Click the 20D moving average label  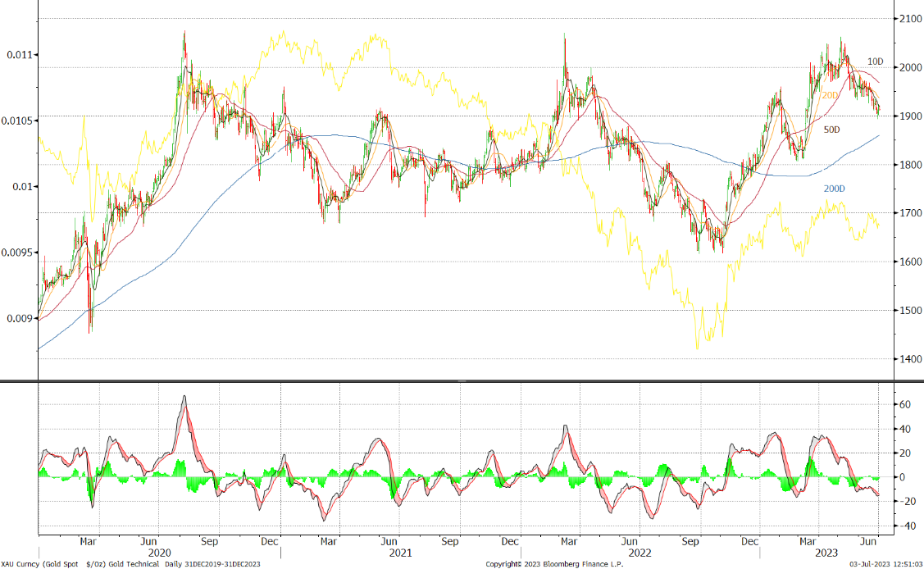click(x=830, y=95)
